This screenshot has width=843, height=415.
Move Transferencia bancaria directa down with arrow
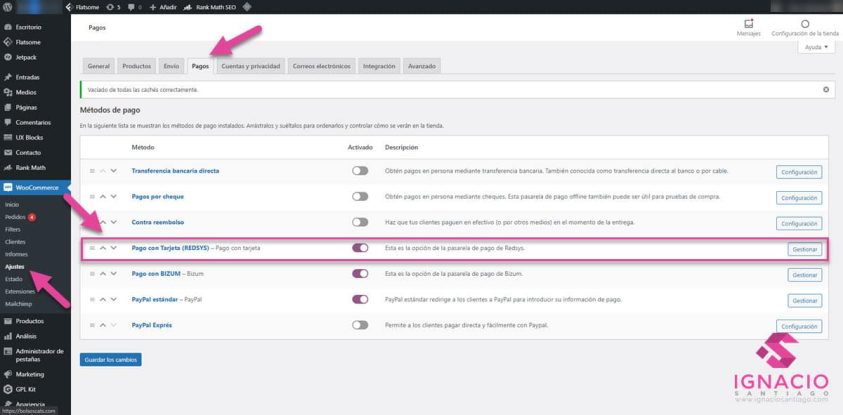coord(113,171)
